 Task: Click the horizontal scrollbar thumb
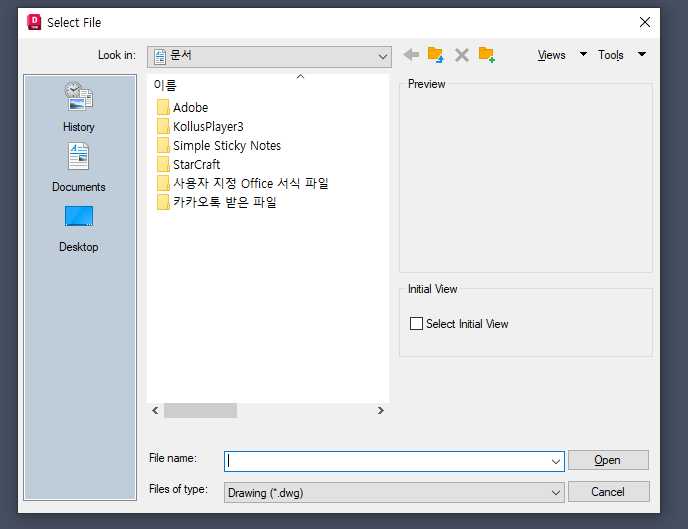[201, 411]
